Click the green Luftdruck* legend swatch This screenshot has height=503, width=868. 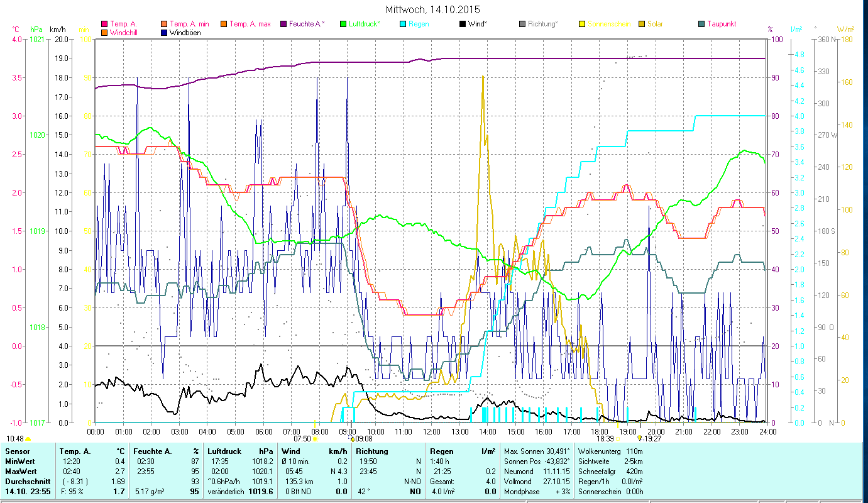(343, 24)
